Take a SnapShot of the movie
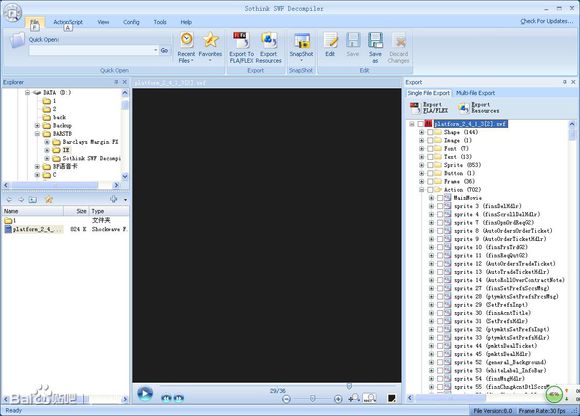The width and height of the screenshot is (580, 416). (301, 47)
